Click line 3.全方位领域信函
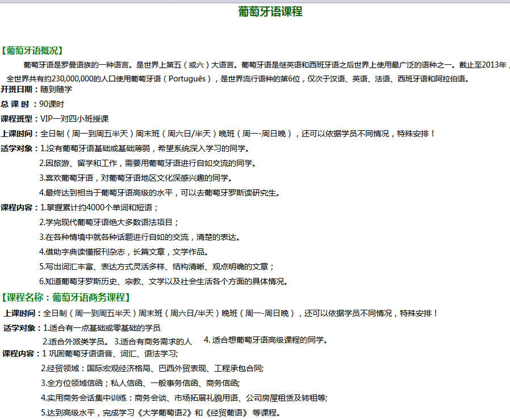Image resolution: width=510 pixels, height=420 pixels. (x=140, y=383)
